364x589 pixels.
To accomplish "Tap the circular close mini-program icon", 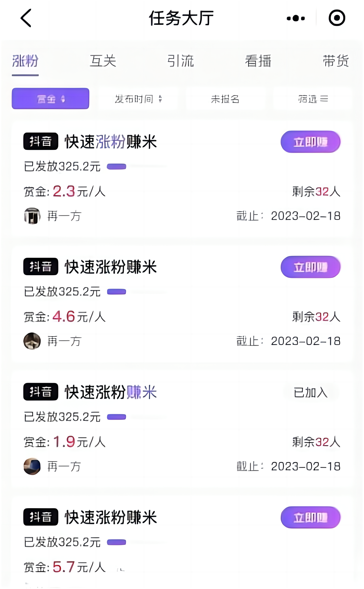I will pos(337,18).
